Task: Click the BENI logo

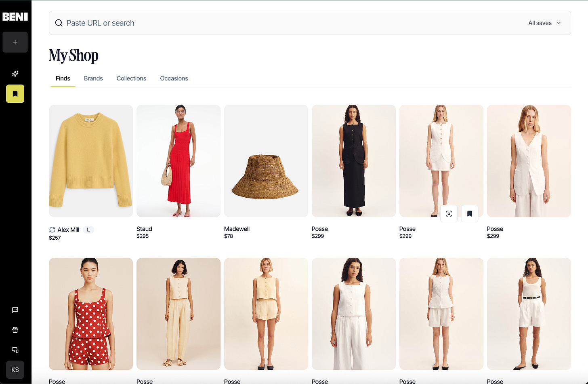Action: coord(15,17)
